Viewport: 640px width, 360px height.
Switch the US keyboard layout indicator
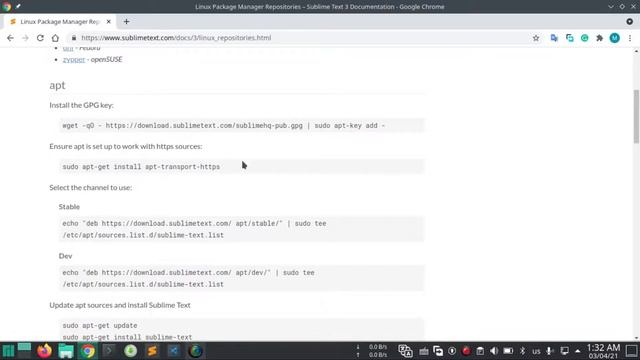(x=536, y=351)
